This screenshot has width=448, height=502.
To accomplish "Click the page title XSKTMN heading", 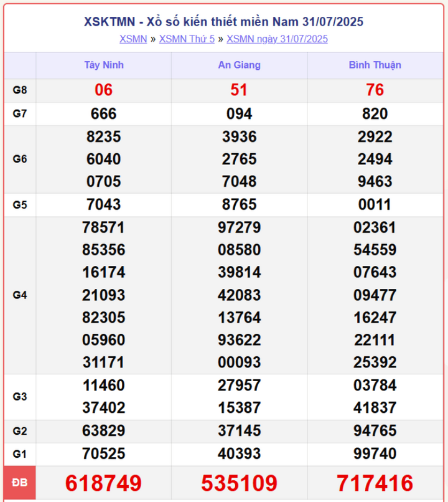I will click(x=223, y=22).
